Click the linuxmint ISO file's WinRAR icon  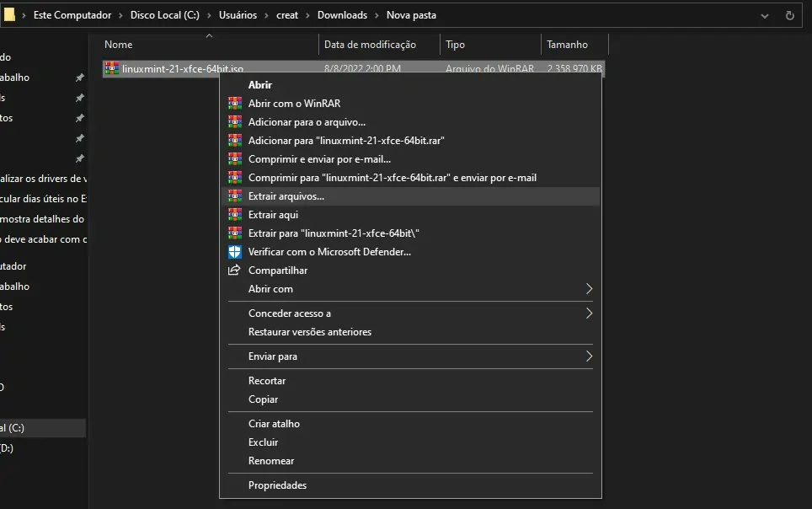(x=111, y=68)
